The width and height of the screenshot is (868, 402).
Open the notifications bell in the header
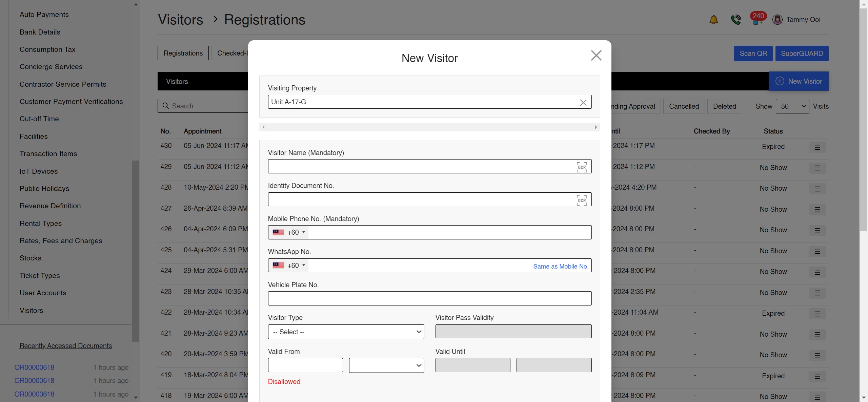pos(714,19)
